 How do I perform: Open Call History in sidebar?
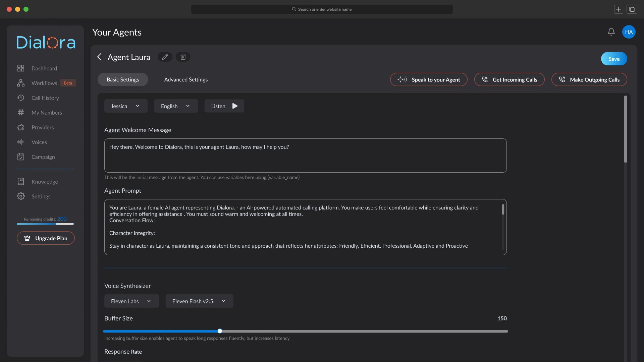coord(45,98)
